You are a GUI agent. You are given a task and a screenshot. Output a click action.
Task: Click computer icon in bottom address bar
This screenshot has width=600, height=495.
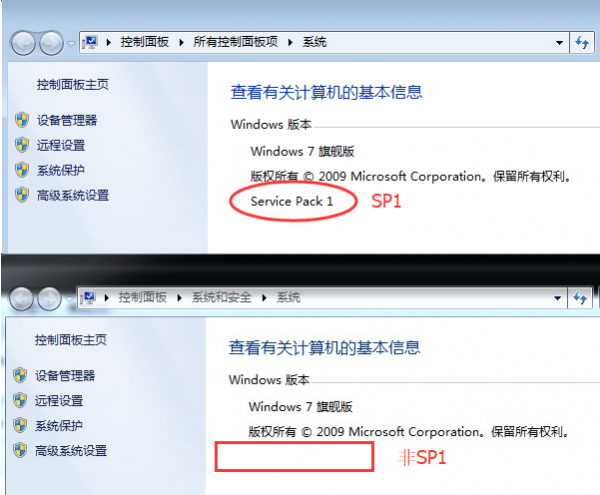(88, 298)
